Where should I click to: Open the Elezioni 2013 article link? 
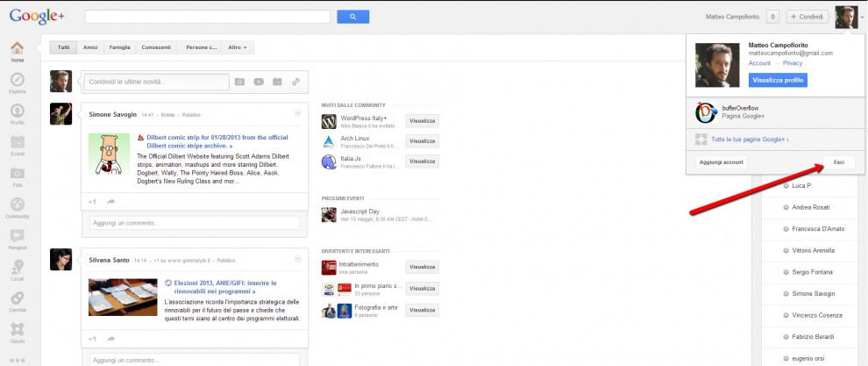[225, 287]
